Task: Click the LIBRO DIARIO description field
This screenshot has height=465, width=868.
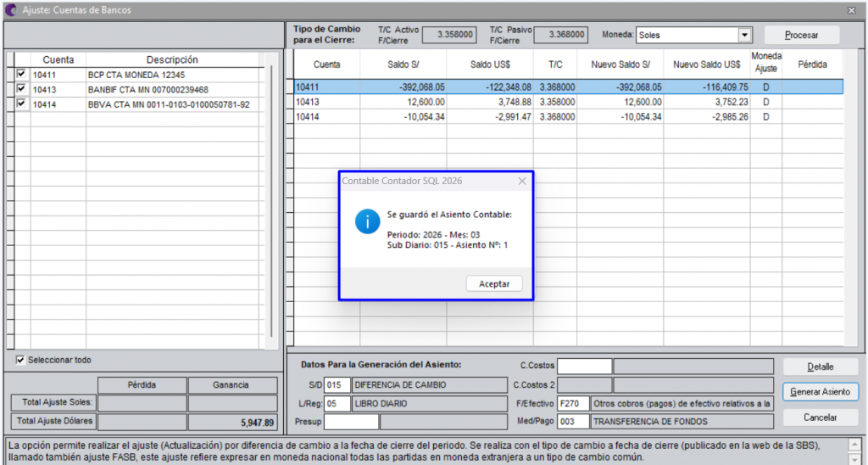Action: click(x=430, y=404)
